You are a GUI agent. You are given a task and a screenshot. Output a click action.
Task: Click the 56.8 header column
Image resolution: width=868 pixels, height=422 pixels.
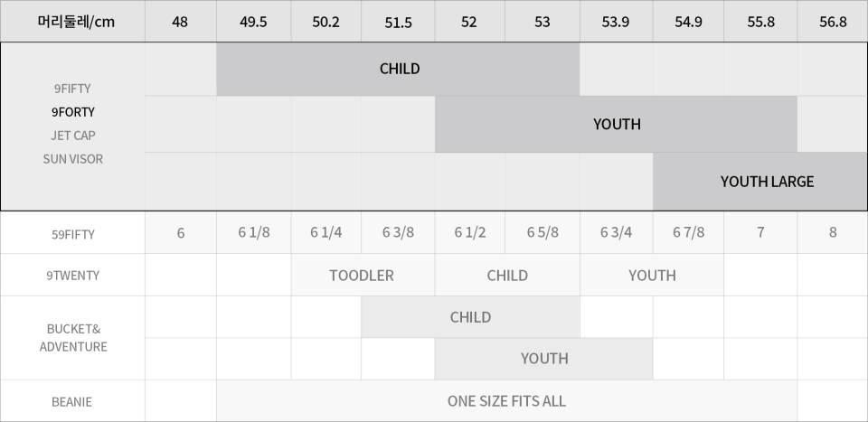tap(833, 22)
